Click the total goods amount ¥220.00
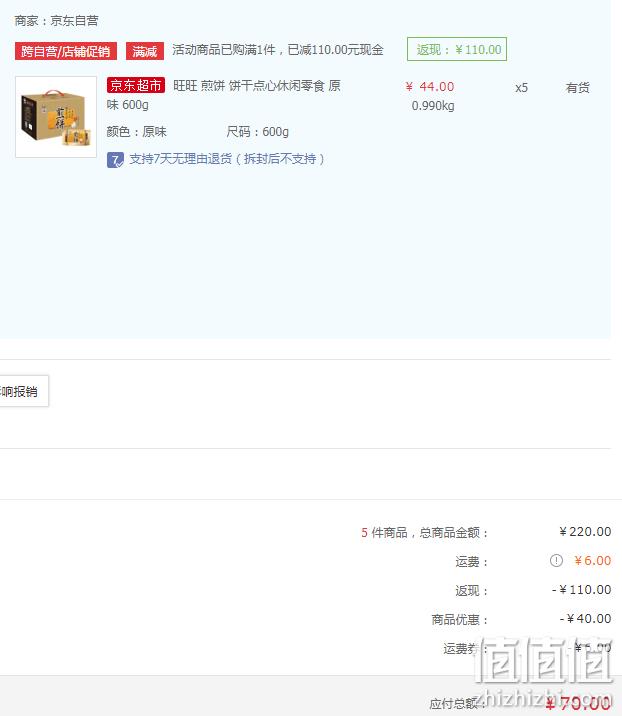 585,532
